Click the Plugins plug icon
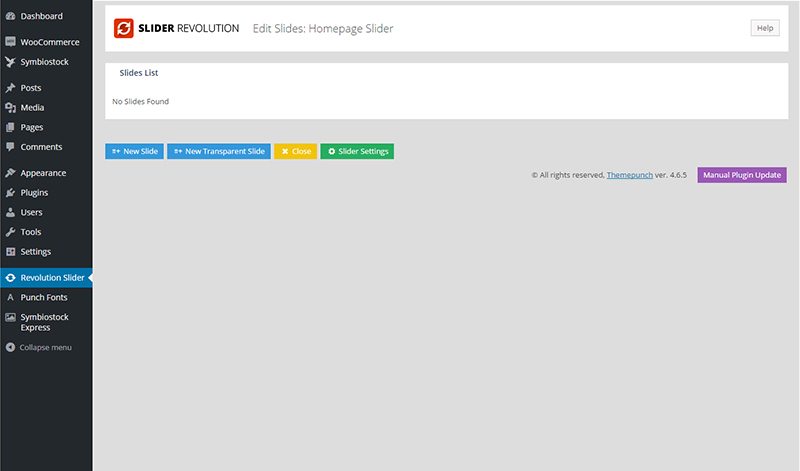This screenshot has height=471, width=800. point(10,192)
